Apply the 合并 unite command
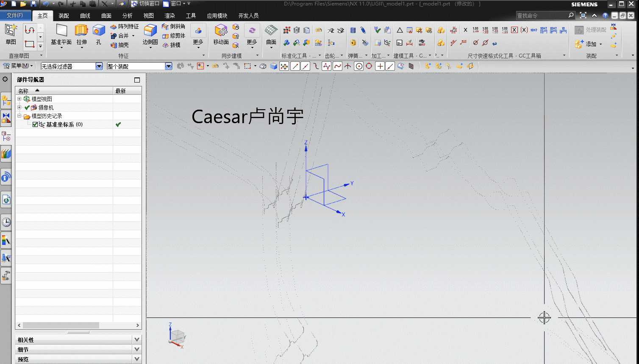This screenshot has height=364, width=639. click(x=119, y=36)
